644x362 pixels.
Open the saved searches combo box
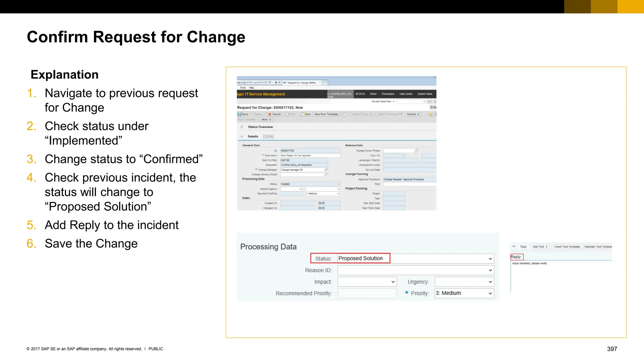point(411,101)
